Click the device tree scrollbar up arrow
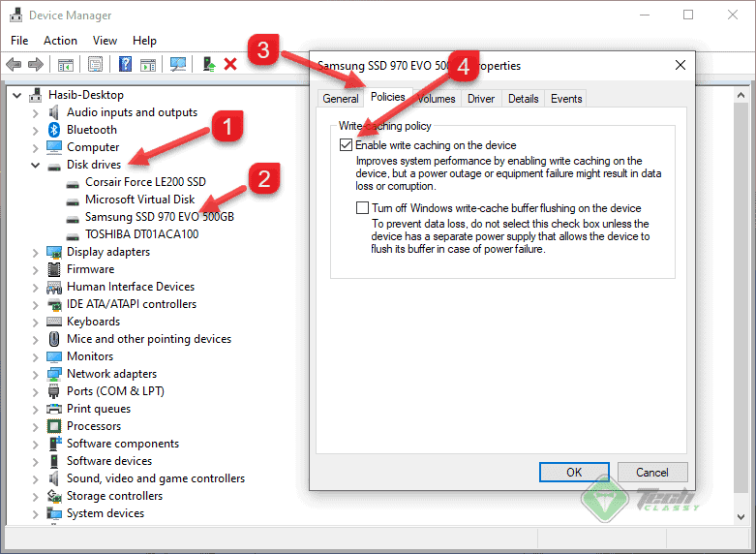This screenshot has width=756, height=554. [741, 95]
